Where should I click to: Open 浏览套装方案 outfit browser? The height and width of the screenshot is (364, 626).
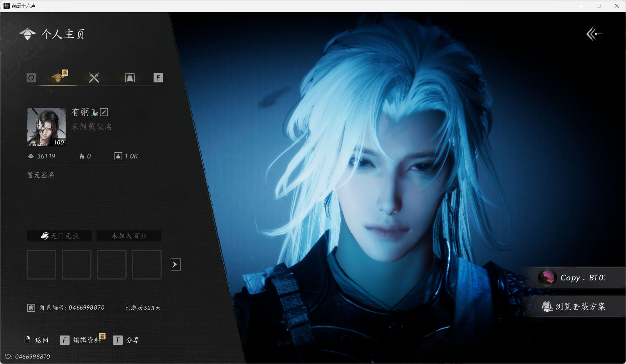point(577,307)
